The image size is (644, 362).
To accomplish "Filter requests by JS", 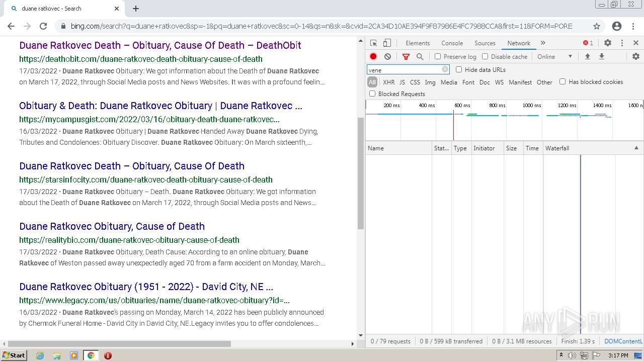I will tap(402, 82).
